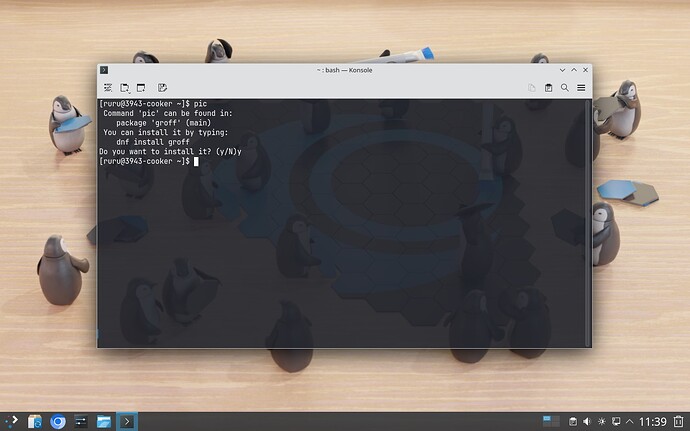Click the terminal prompt cursor line
690x431 pixels.
tap(149, 161)
